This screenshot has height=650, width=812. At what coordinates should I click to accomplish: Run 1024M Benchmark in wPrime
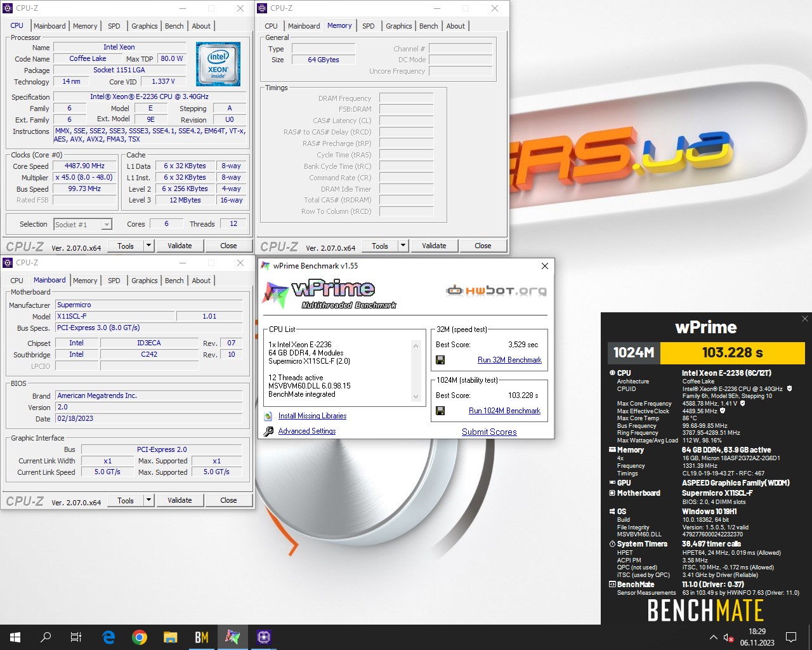pyautogui.click(x=504, y=411)
